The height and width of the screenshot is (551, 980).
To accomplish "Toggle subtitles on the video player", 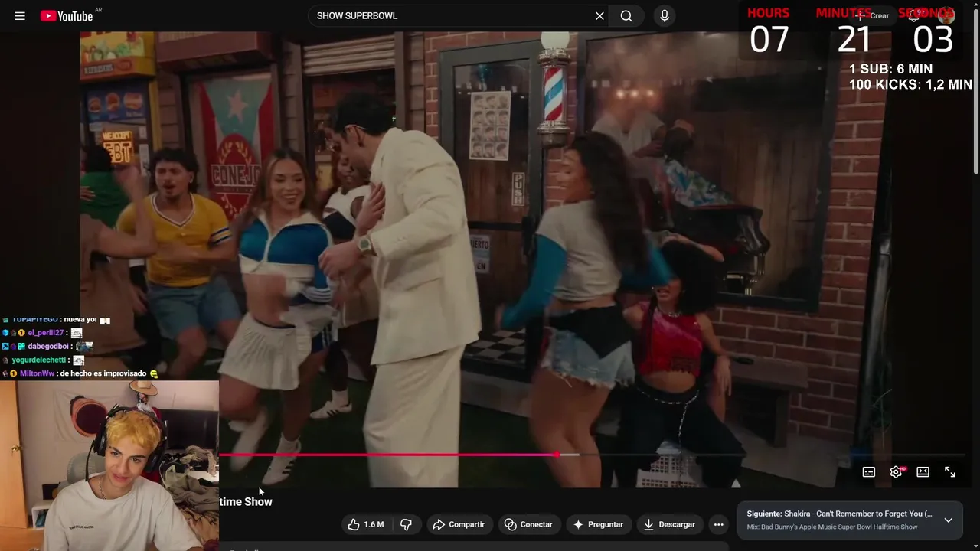I will pos(869,472).
